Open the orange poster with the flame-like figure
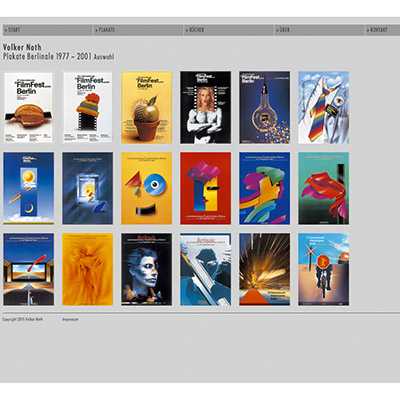This screenshot has width=400, height=400. [88, 269]
